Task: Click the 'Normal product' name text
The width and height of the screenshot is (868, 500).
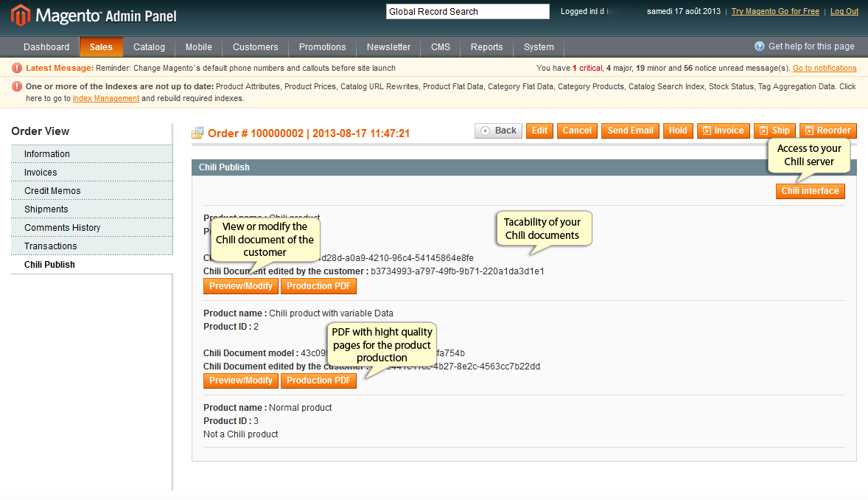Action: (x=300, y=407)
